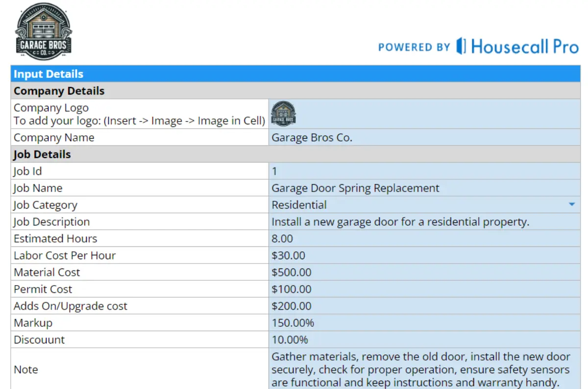Open the Job Category dropdown arrow
This screenshot has width=588, height=389.
tap(571, 204)
